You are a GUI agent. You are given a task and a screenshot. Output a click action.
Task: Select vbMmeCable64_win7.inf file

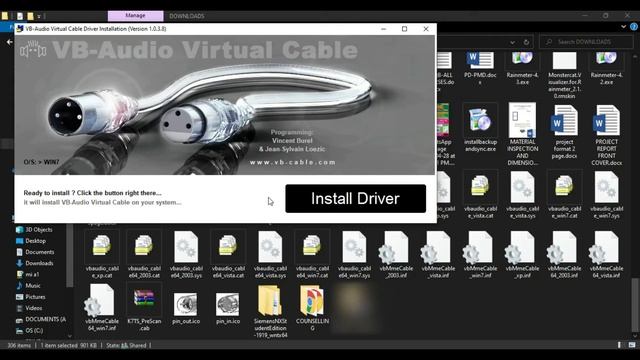point(102,307)
